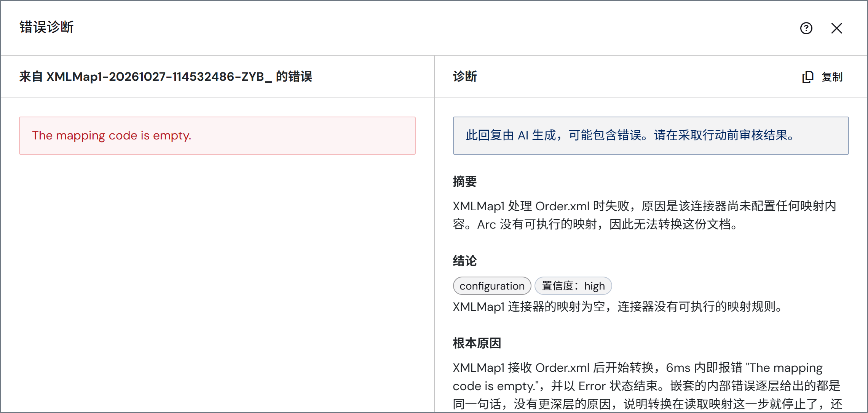Close the 错误诊断 dialog
The height and width of the screenshot is (413, 868).
tap(836, 28)
